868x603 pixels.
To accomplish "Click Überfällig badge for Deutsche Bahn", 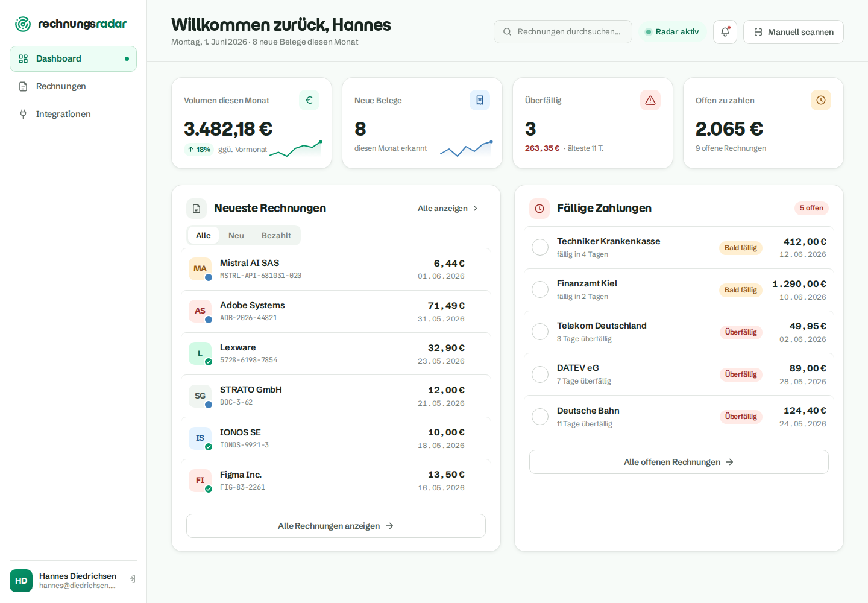I will pyautogui.click(x=741, y=417).
